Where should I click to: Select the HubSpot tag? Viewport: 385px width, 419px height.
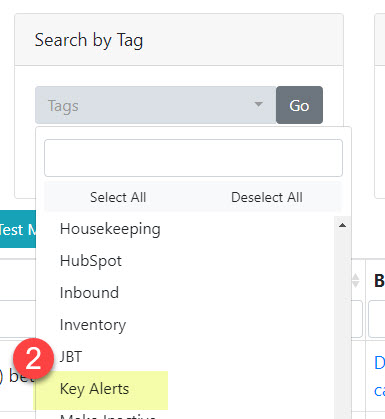[91, 261]
